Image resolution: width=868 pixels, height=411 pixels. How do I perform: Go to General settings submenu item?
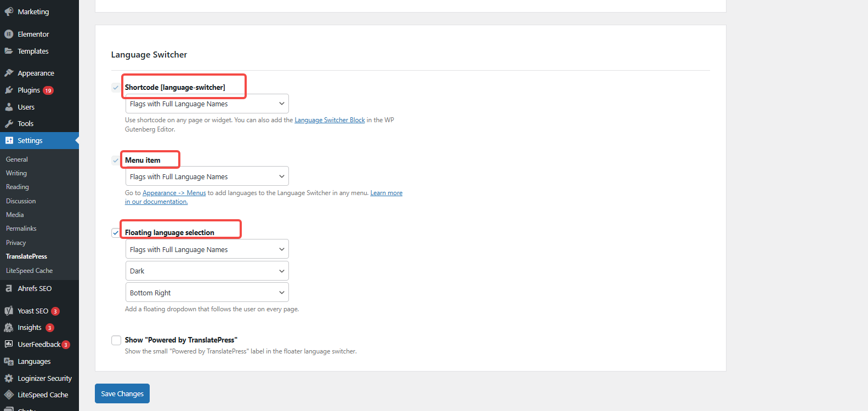click(17, 159)
